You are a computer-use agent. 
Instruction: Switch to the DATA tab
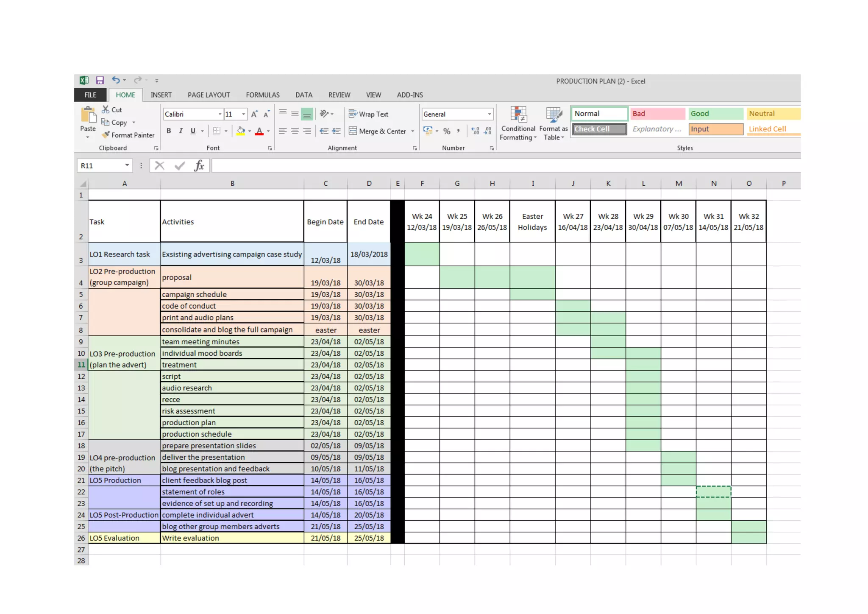304,95
